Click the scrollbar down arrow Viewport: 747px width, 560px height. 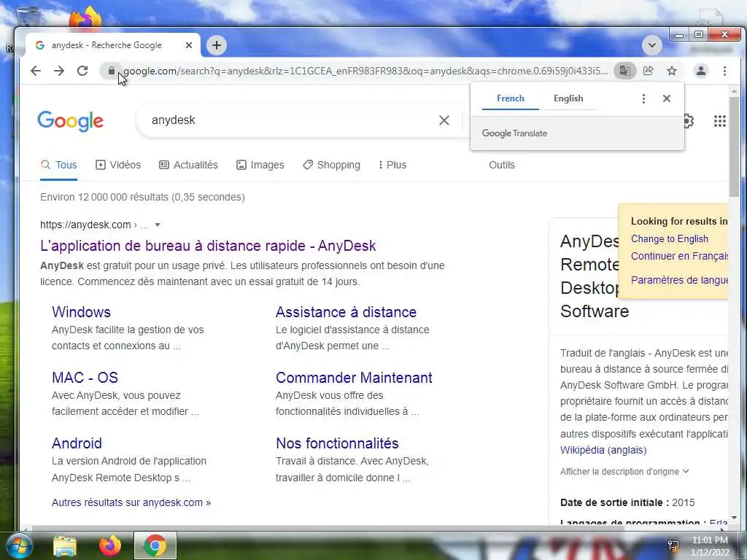[x=734, y=518]
